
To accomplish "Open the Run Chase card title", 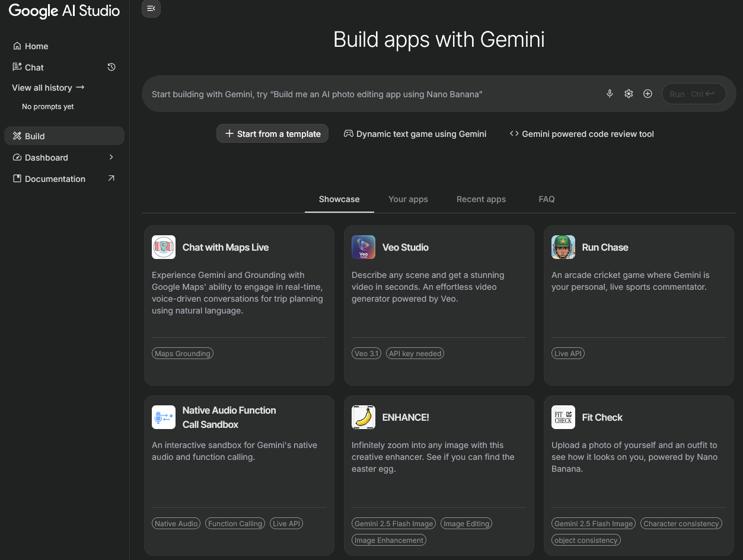I will click(x=605, y=247).
